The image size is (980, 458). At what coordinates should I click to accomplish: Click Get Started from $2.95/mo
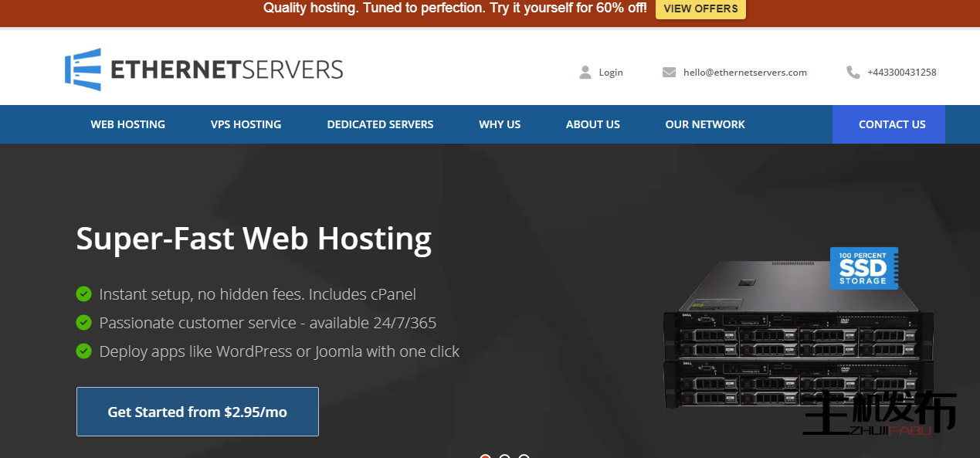198,412
